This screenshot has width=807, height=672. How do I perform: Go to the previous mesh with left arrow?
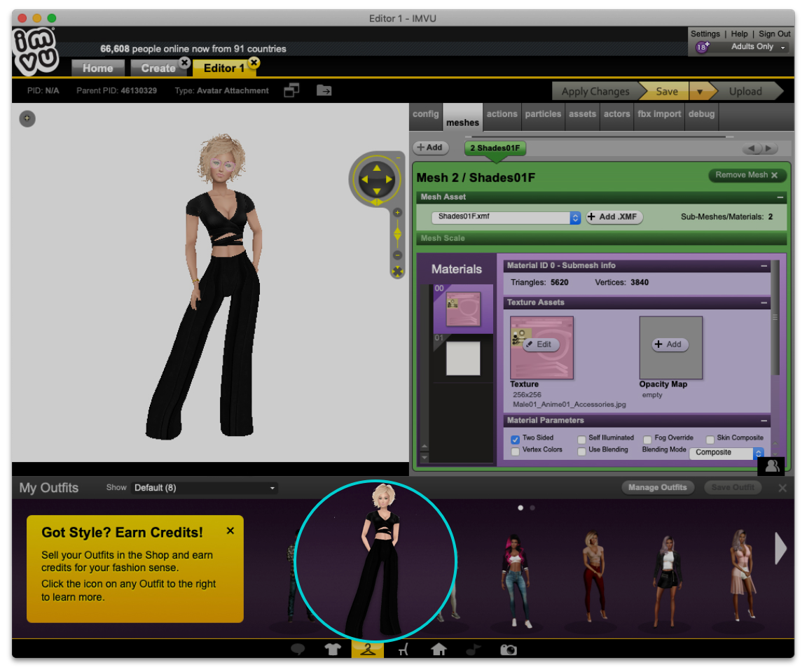click(x=752, y=148)
